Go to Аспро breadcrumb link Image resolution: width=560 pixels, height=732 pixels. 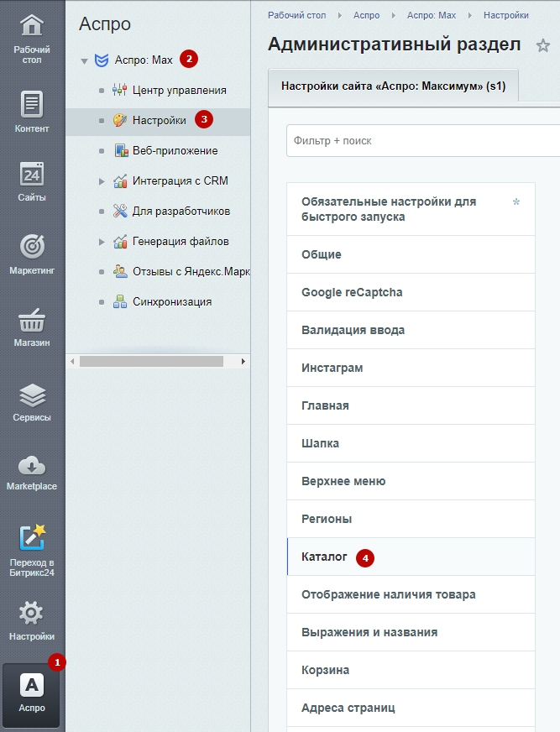[x=366, y=15]
